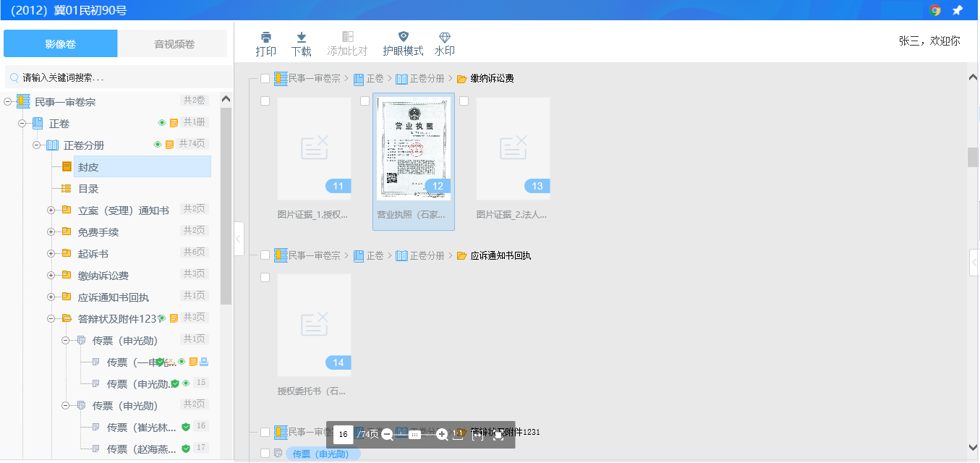Click the 民事一审卷宗 archive icon in tree
Image resolution: width=980 pixels, height=463 pixels.
click(x=23, y=102)
